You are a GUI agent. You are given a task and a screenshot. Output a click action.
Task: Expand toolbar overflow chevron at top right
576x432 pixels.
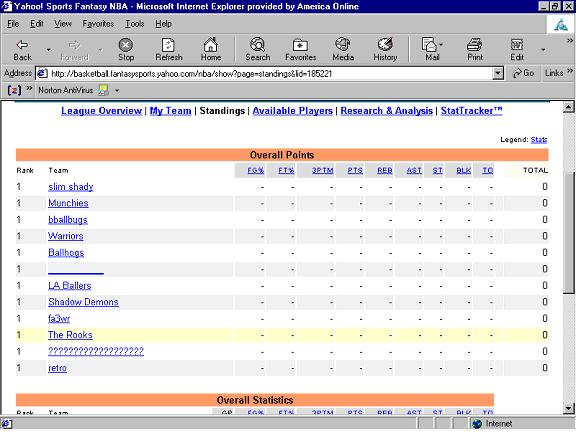tap(570, 40)
